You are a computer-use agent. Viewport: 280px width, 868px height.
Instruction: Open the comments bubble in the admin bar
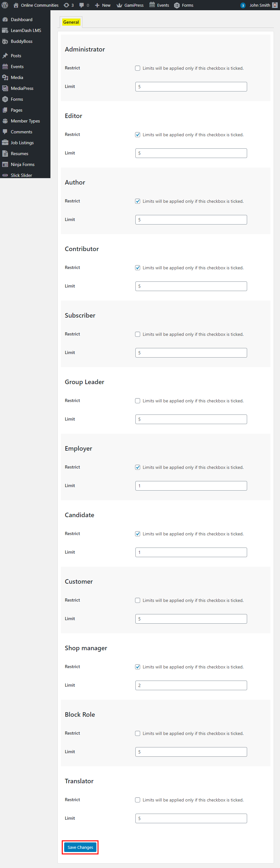pyautogui.click(x=83, y=5)
